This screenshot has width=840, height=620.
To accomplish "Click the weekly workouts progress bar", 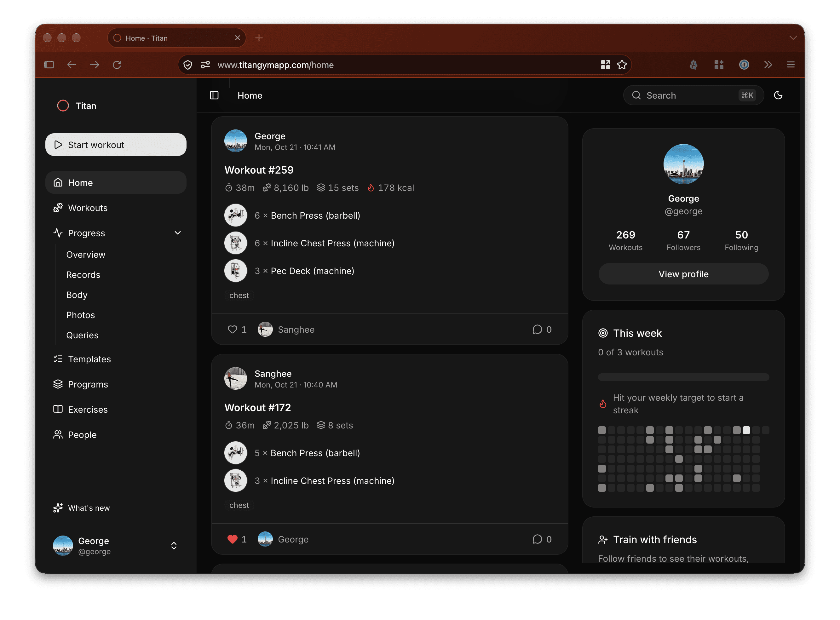I will tap(683, 377).
